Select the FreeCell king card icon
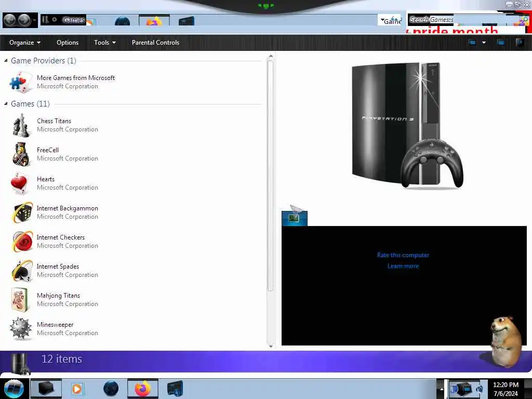 click(x=21, y=154)
